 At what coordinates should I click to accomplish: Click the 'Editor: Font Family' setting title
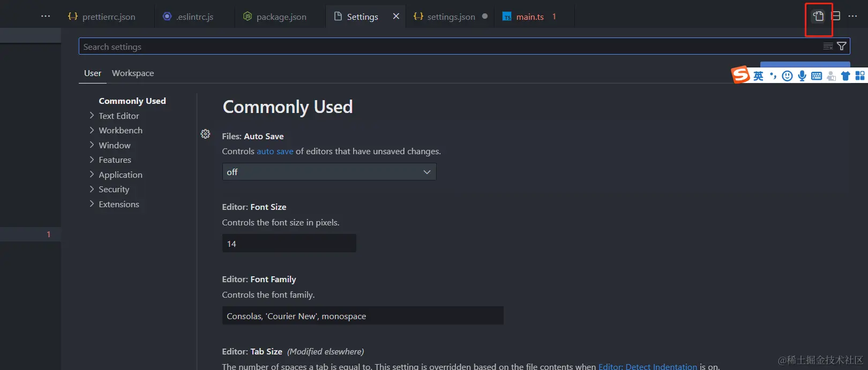pos(259,280)
